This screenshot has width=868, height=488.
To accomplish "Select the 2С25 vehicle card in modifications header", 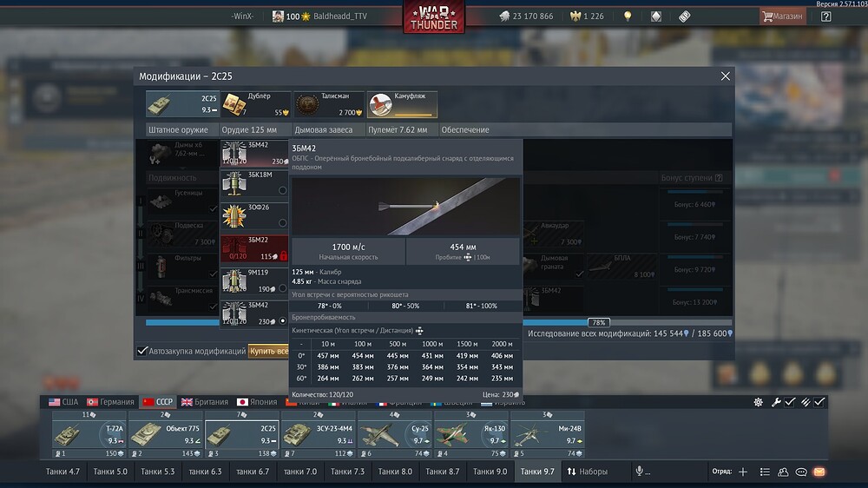I will coord(182,104).
